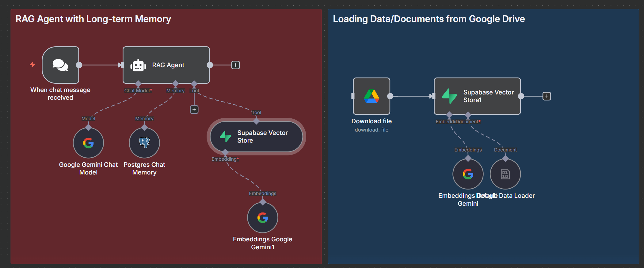Open the Google Gemini Chat Model node
The width and height of the screenshot is (644, 268).
tap(88, 143)
